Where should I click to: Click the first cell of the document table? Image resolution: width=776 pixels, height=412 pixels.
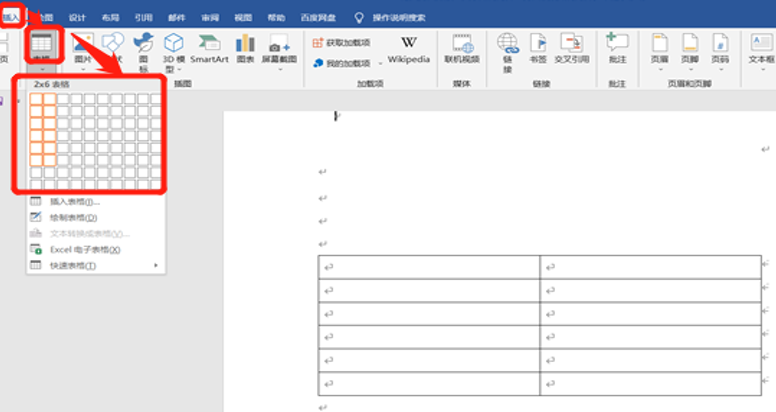[429, 267]
